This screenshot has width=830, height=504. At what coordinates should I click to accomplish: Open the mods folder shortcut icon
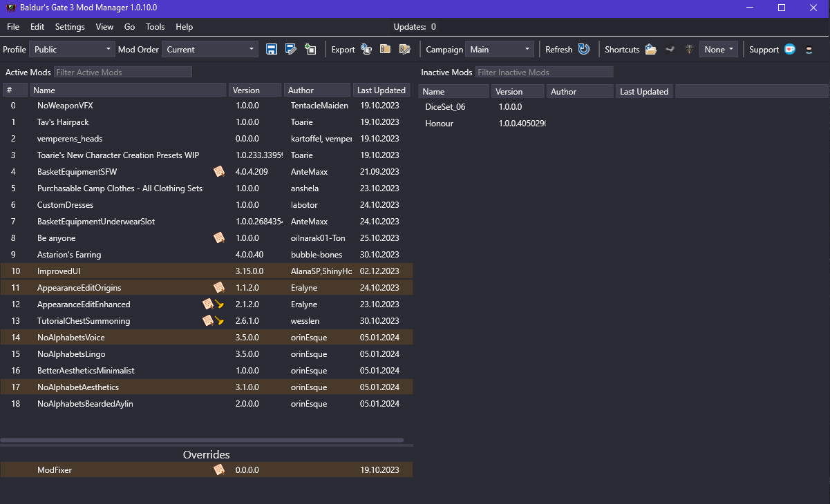[x=651, y=49]
